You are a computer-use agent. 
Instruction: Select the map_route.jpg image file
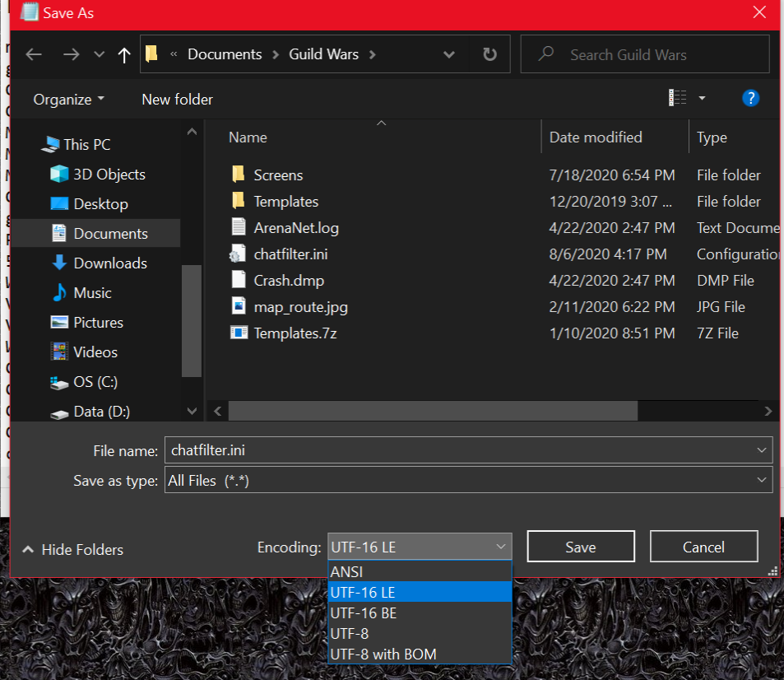pos(300,307)
